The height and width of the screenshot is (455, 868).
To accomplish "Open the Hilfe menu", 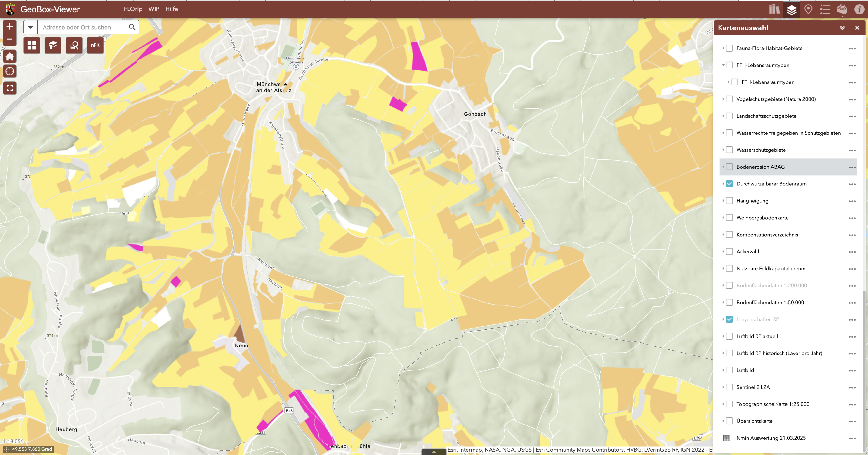I will click(172, 9).
